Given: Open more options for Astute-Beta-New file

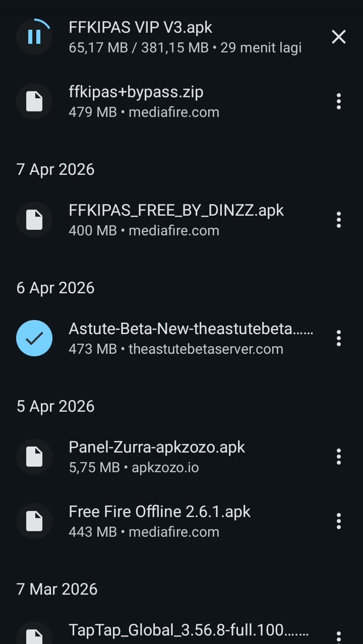Looking at the screenshot, I should click(x=339, y=338).
